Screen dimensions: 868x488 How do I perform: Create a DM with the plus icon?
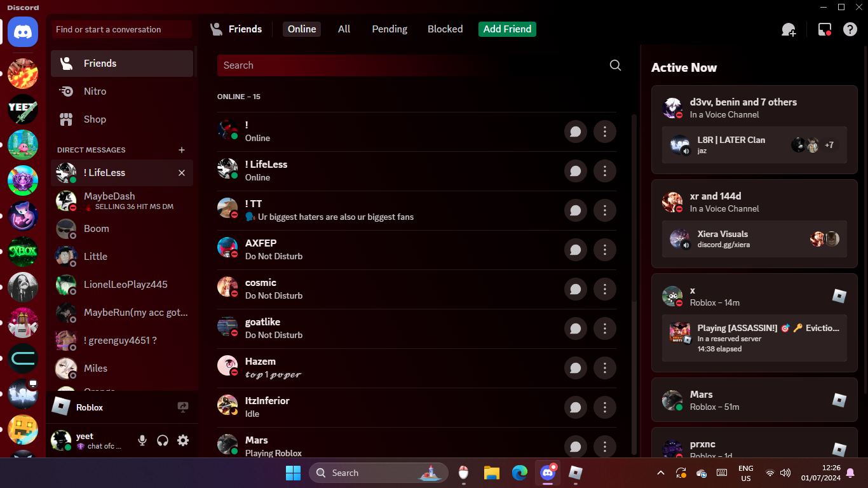pyautogui.click(x=182, y=150)
